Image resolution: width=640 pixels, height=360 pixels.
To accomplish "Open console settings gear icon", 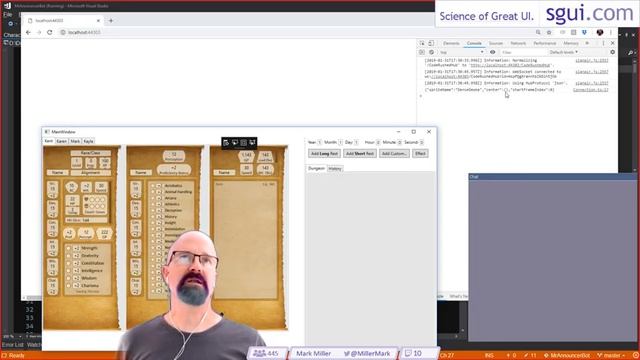I will click(612, 52).
